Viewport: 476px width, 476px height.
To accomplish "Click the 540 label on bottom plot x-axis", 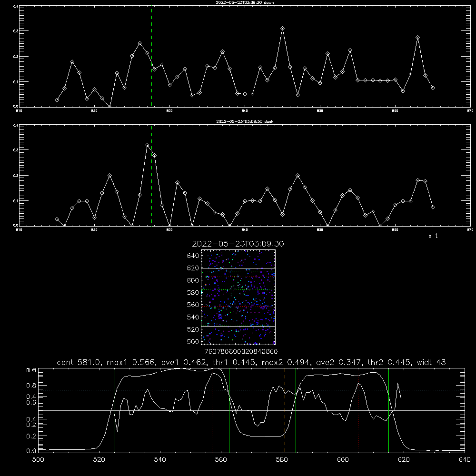I will 160,460.
